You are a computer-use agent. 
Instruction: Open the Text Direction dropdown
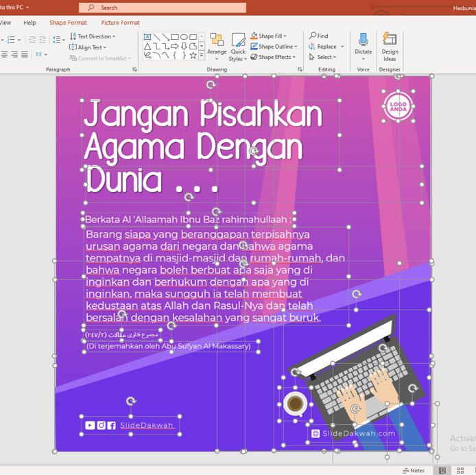(93, 36)
